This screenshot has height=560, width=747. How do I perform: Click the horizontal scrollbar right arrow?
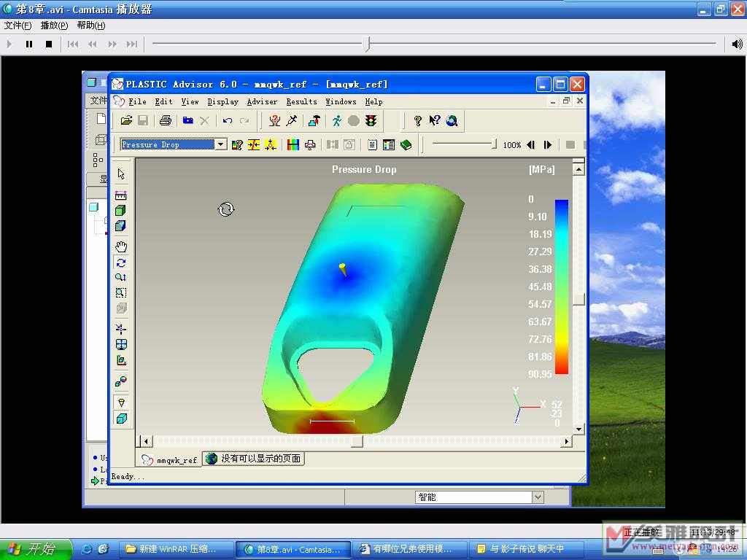point(566,441)
